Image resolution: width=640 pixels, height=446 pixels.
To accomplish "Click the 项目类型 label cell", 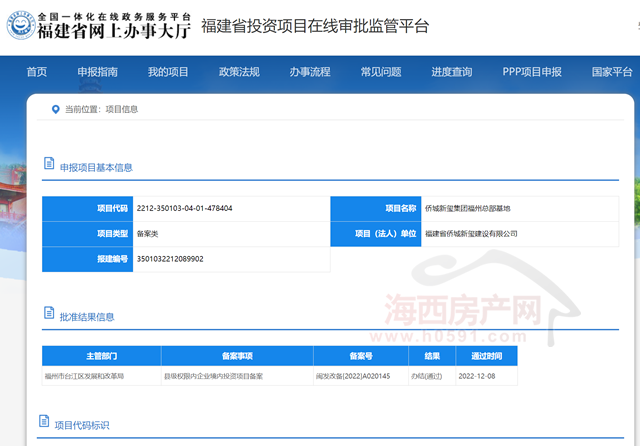I will (x=87, y=234).
